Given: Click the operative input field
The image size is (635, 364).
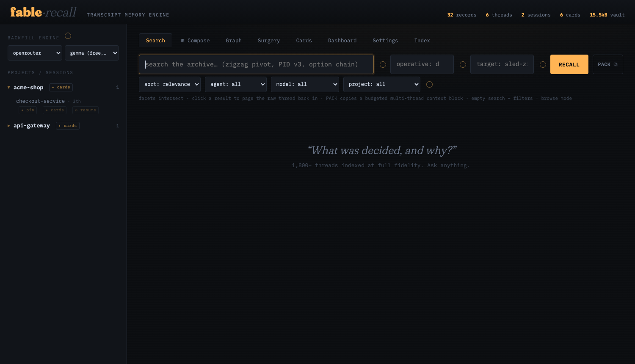Looking at the screenshot, I should pyautogui.click(x=422, y=64).
